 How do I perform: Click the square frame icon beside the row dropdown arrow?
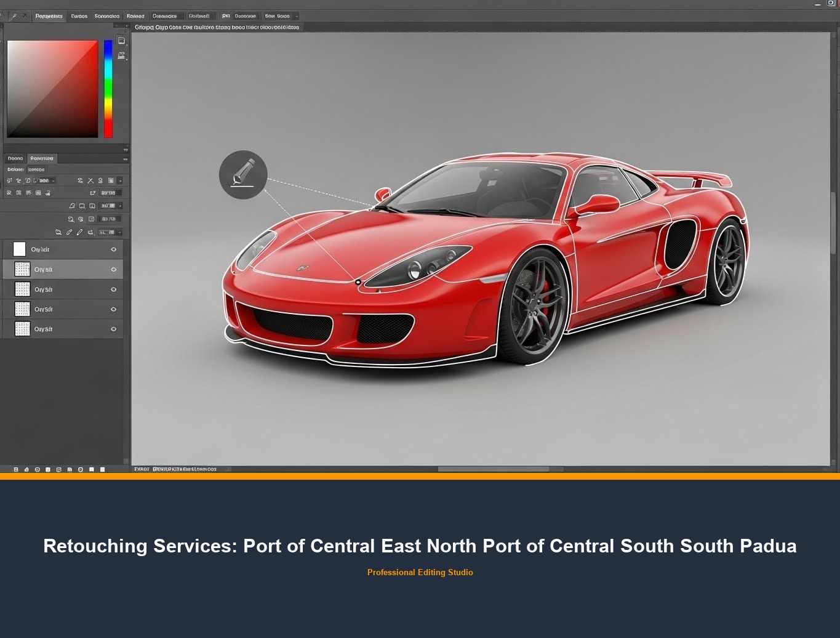111,180
